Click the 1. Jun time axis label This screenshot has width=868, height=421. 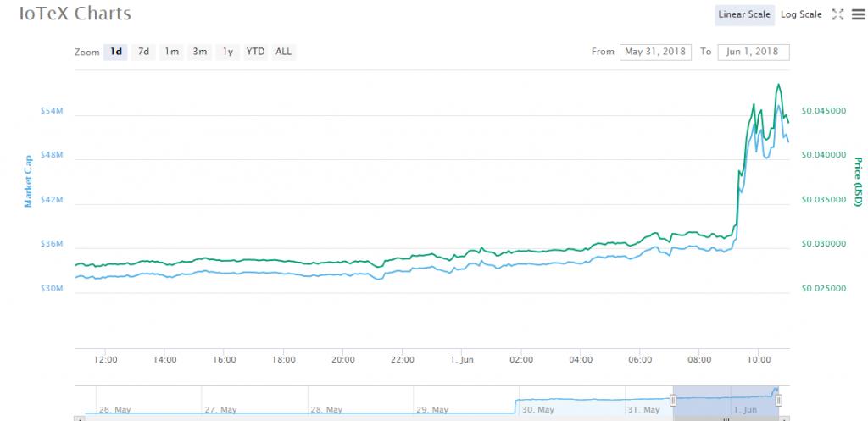pyautogui.click(x=462, y=360)
